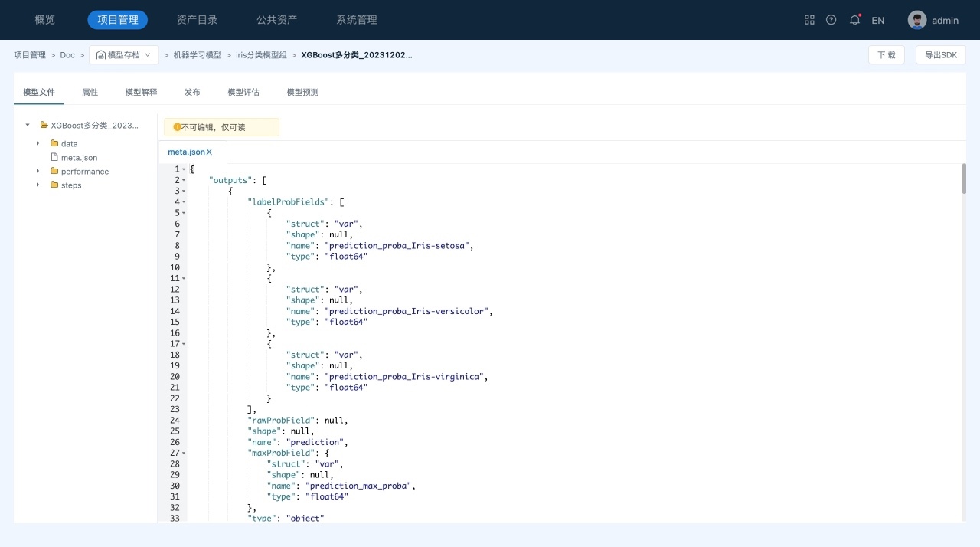Viewport: 980px width, 547px height.
Task: Click the meta.json file icon in tree
Action: tap(54, 158)
